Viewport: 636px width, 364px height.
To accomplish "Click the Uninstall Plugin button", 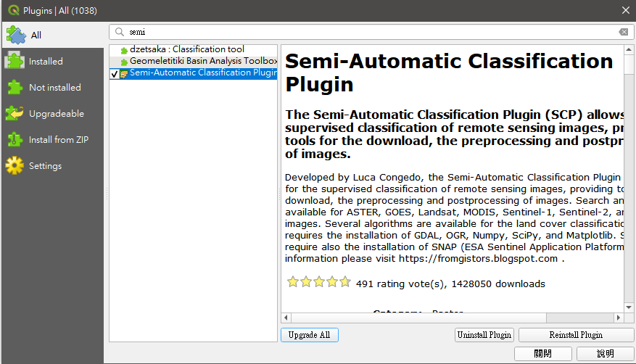I will (x=484, y=335).
